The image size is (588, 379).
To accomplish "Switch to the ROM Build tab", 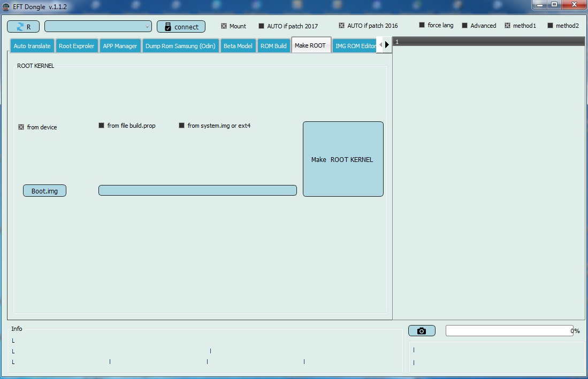I will tap(273, 45).
